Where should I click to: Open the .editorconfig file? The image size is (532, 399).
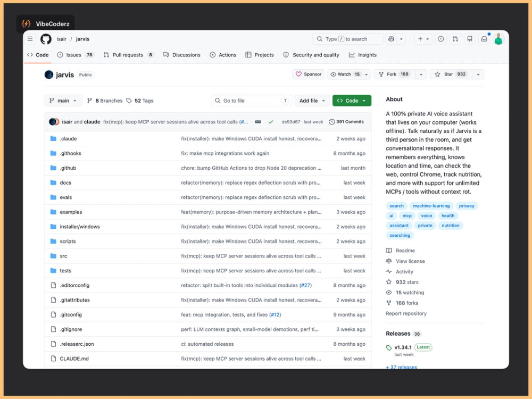pyautogui.click(x=74, y=285)
